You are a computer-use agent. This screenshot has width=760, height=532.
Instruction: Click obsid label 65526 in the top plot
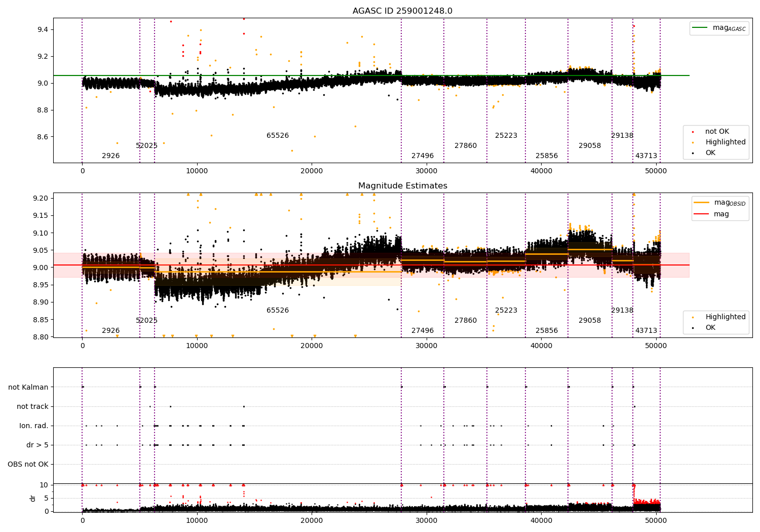coord(278,136)
